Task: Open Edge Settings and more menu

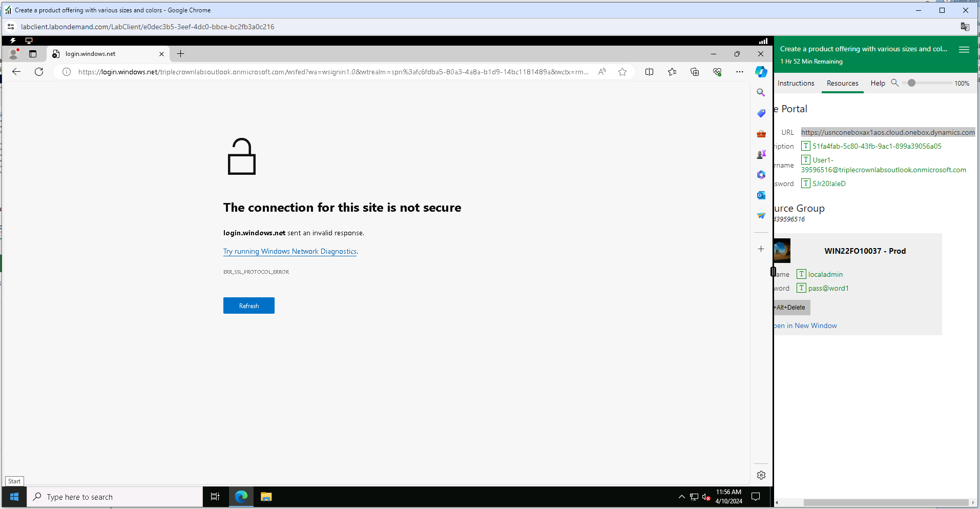Action: point(740,72)
